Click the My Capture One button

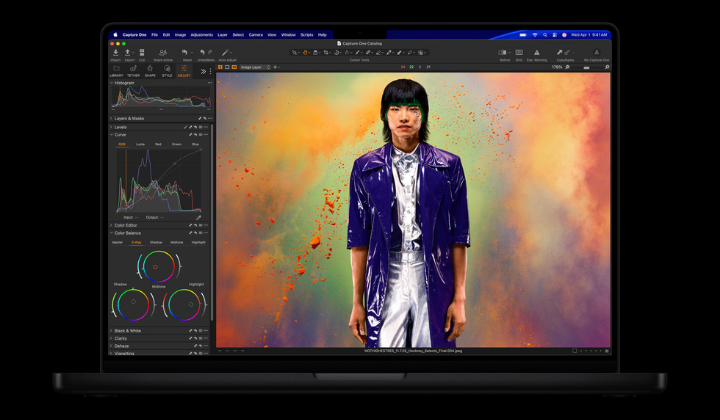point(597,53)
